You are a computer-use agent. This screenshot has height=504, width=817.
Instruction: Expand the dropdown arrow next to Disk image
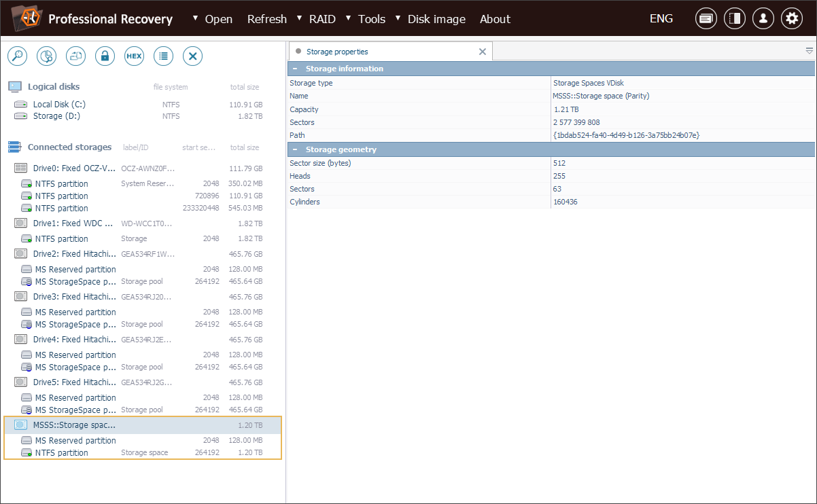pos(398,18)
